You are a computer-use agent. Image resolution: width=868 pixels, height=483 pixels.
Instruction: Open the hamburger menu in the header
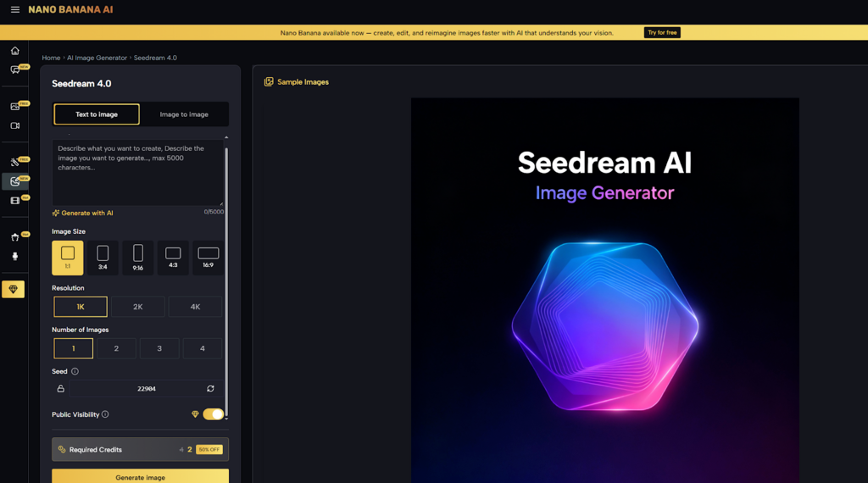coord(14,10)
